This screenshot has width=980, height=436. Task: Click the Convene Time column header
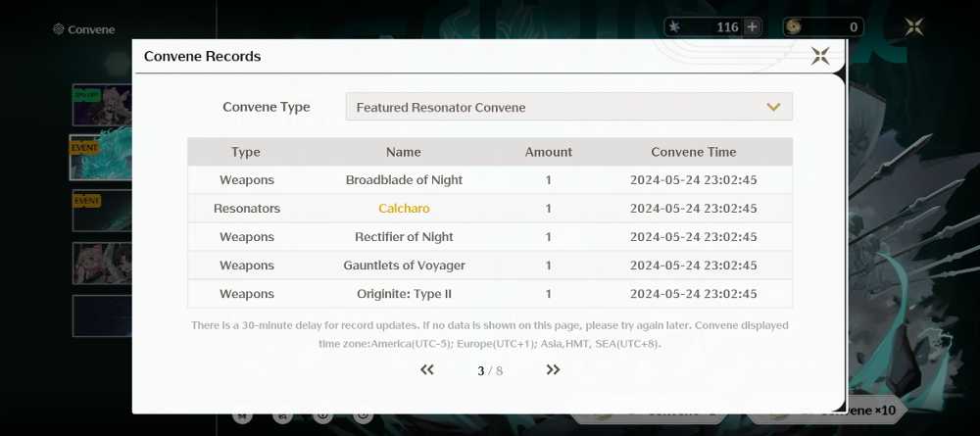coord(693,152)
